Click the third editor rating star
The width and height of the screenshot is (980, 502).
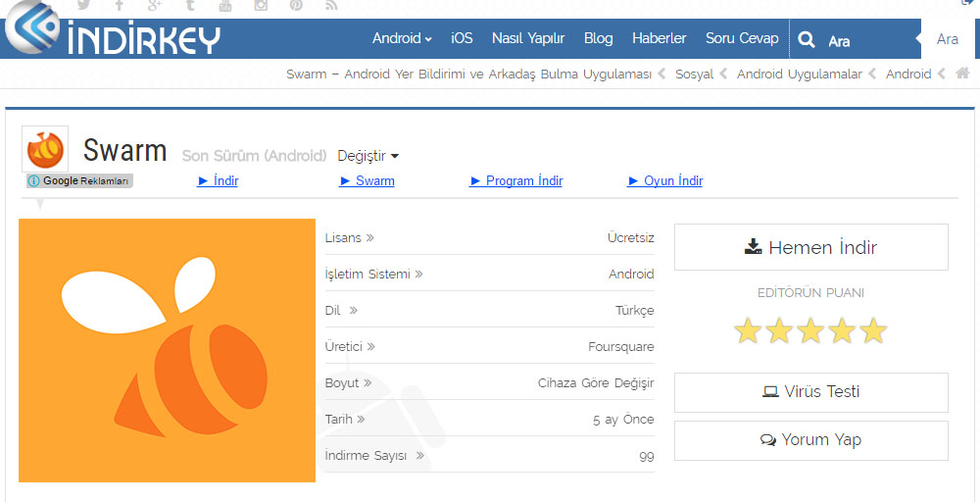pos(811,330)
